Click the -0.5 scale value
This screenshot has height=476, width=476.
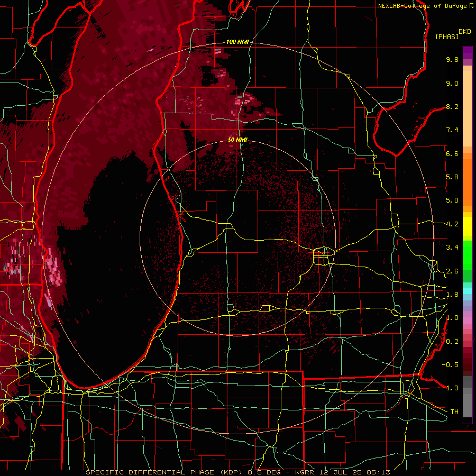[450, 365]
